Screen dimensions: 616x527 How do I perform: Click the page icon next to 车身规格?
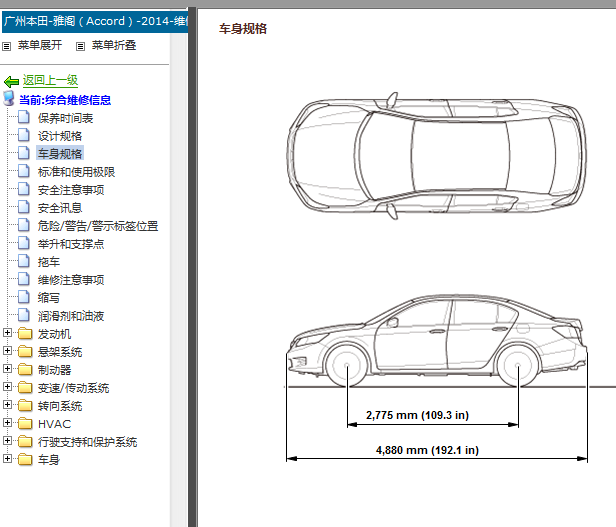click(x=24, y=153)
